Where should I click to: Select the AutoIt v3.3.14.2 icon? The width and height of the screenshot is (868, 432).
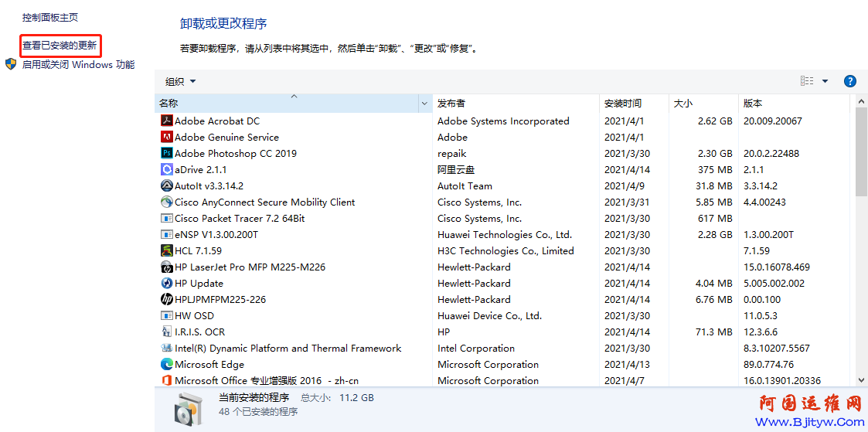166,185
